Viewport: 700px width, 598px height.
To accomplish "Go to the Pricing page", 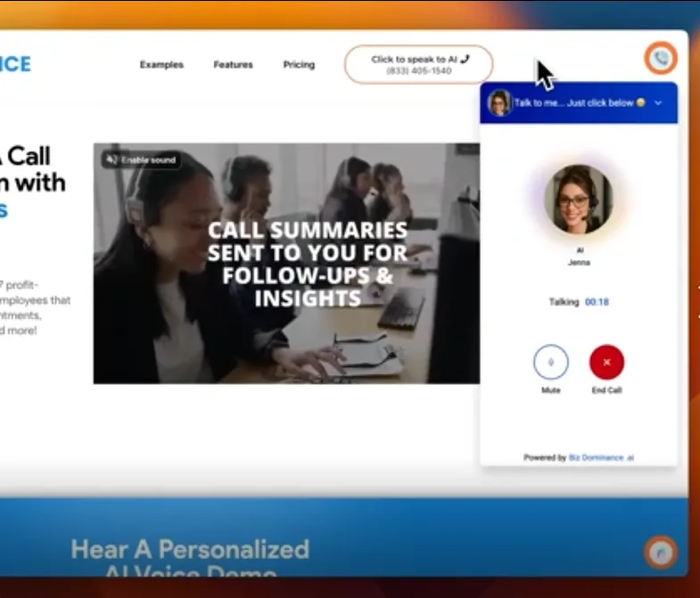I will pyautogui.click(x=299, y=65).
